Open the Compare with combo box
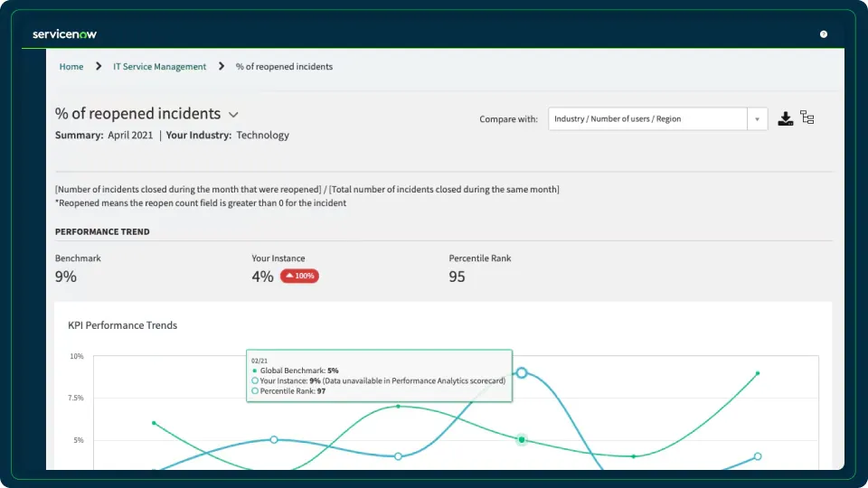 [x=657, y=119]
